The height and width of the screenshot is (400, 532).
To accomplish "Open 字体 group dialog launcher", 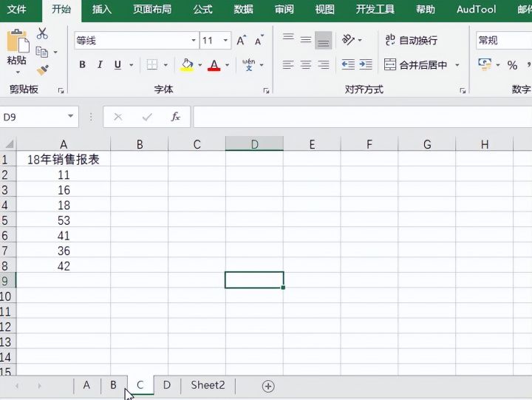I will point(266,90).
